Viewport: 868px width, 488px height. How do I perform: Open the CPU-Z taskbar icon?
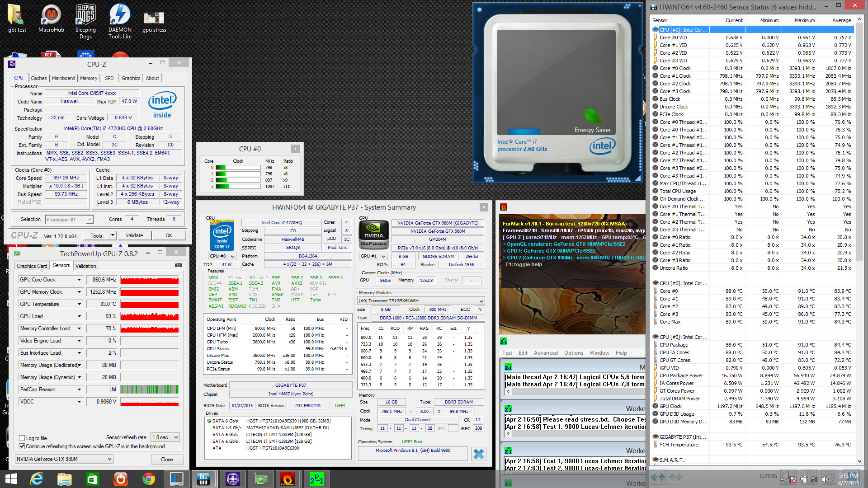[232, 479]
